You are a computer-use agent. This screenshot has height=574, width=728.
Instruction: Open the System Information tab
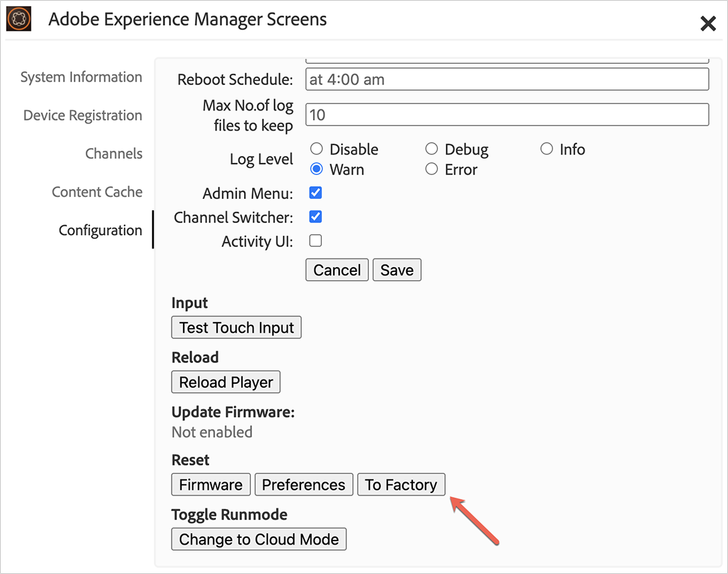[x=81, y=77]
